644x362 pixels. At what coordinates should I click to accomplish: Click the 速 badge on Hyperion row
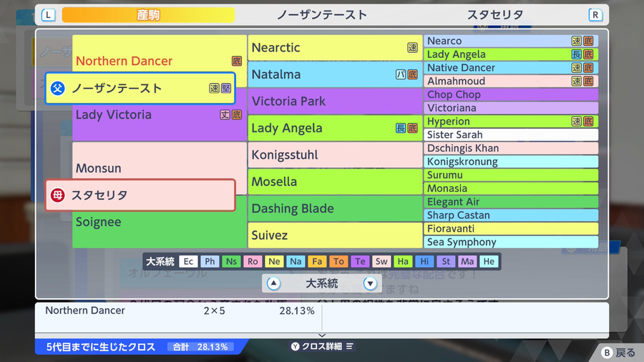(577, 122)
